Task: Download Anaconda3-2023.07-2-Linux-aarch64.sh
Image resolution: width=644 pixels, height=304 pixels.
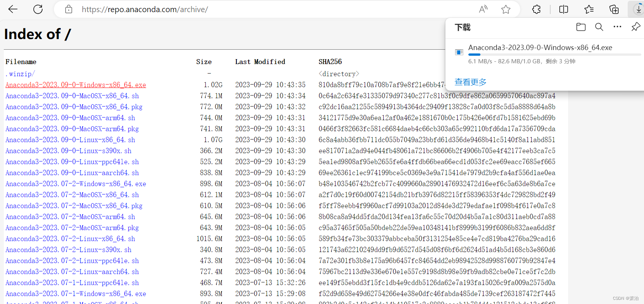Action: [72, 272]
